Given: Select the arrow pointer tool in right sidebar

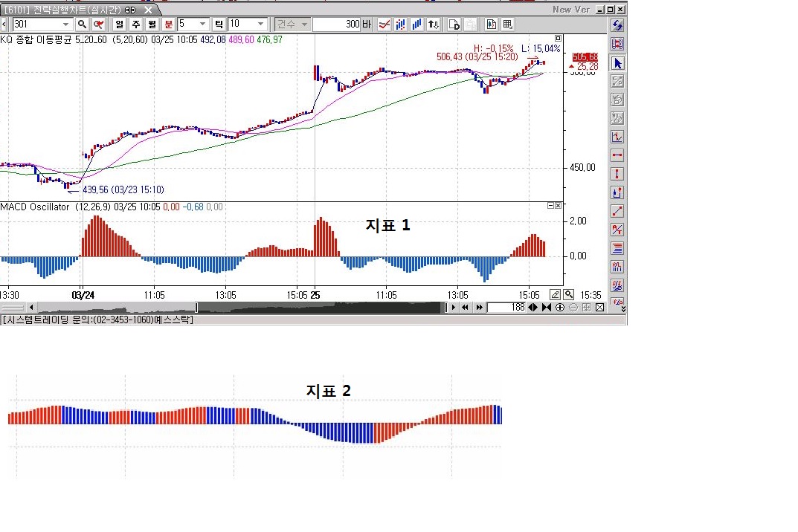Looking at the screenshot, I should 617,63.
